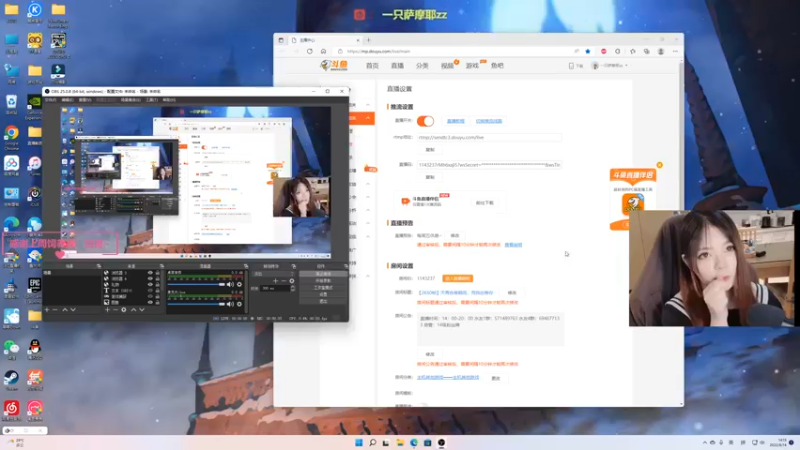Image resolution: width=800 pixels, height=450 pixels.
Task: Add a new source with plus button in OBS
Action: pos(107,309)
